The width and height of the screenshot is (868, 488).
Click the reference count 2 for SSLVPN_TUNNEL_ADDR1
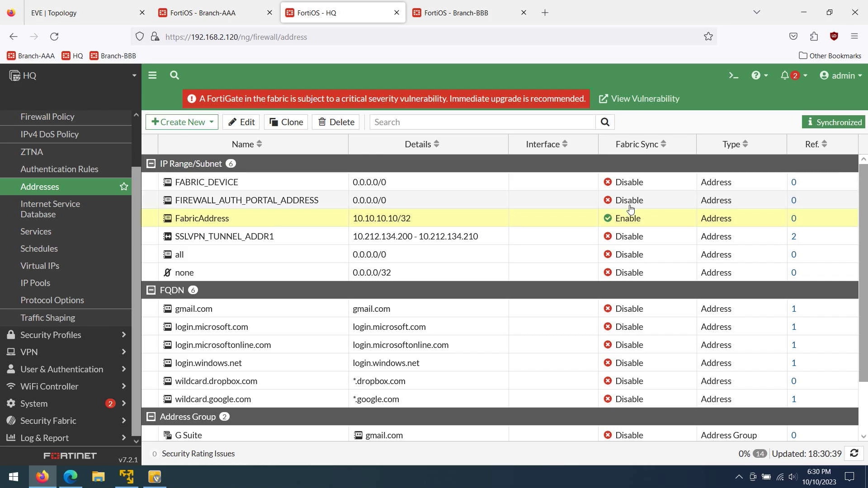tap(794, 236)
